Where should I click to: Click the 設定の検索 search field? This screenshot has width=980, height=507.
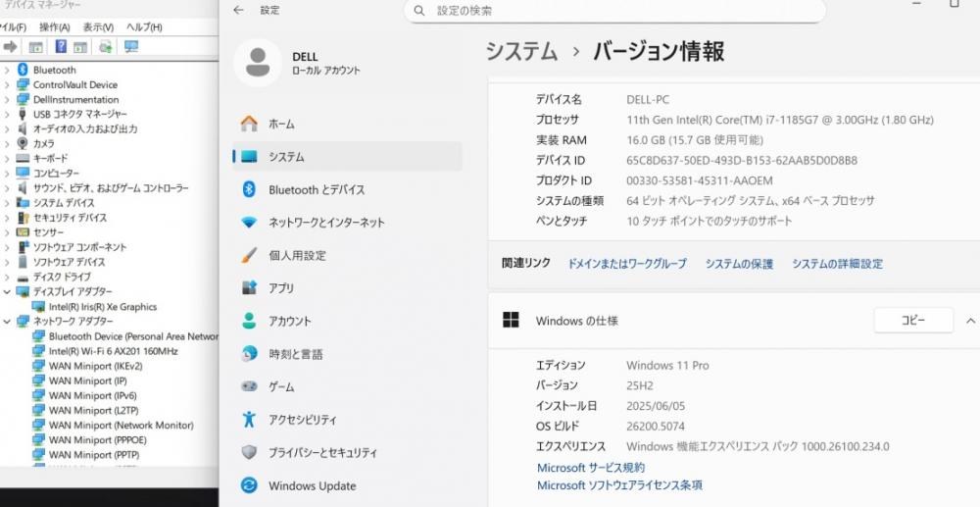point(615,11)
